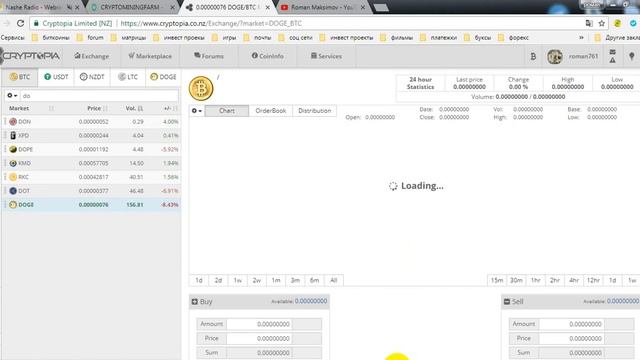Expand the hidden bookmarks chevron

coord(581,38)
